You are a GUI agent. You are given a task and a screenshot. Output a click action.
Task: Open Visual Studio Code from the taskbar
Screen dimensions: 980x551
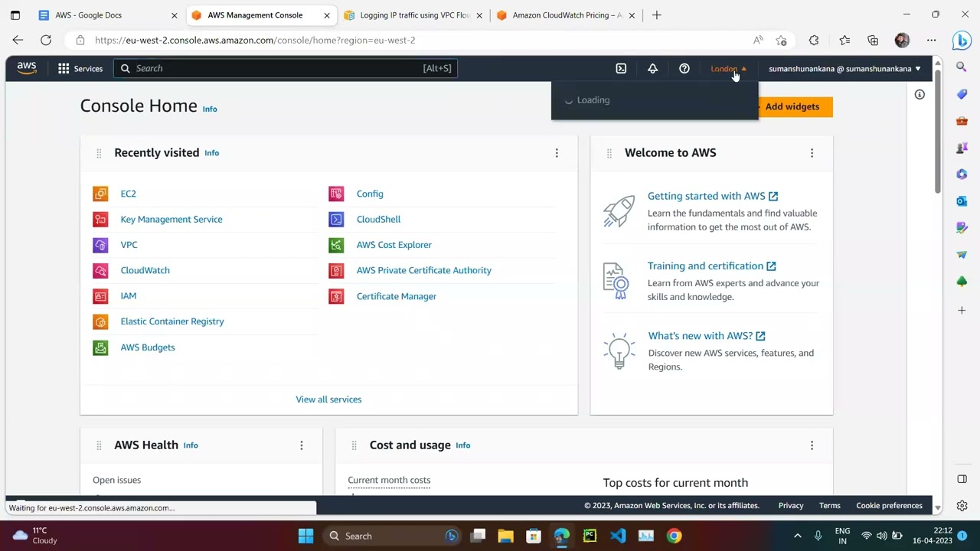tap(618, 536)
